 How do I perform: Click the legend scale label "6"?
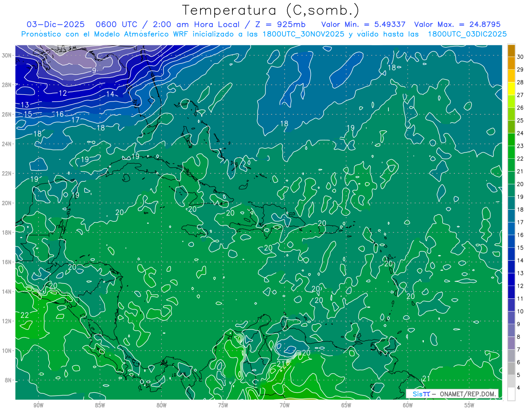pos(519,362)
